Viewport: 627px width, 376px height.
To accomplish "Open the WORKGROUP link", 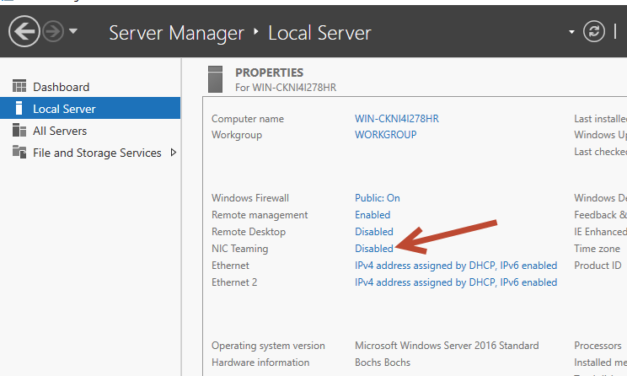I will pos(385,135).
